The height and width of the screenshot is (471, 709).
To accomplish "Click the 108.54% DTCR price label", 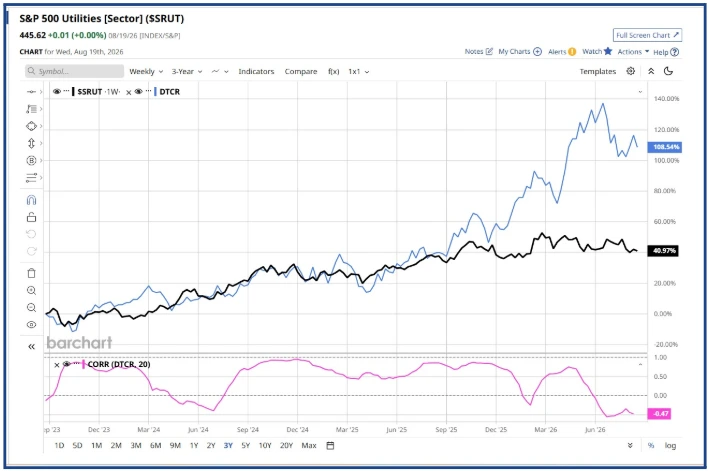I will click(665, 147).
